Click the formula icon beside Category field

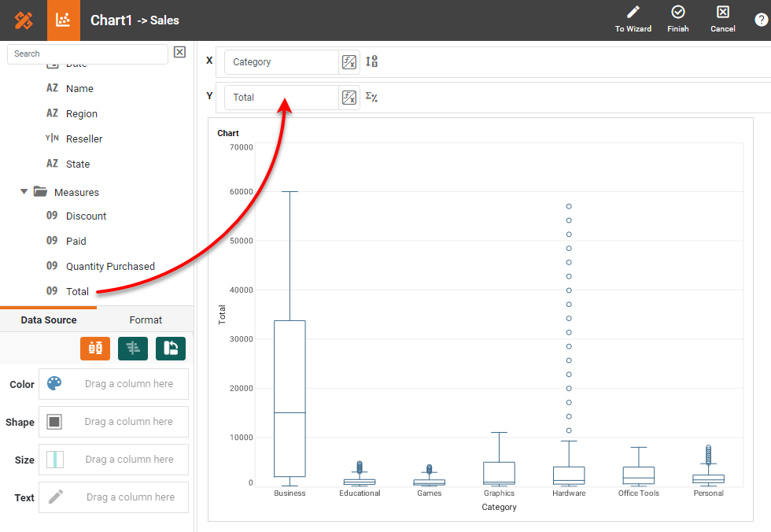coord(349,62)
